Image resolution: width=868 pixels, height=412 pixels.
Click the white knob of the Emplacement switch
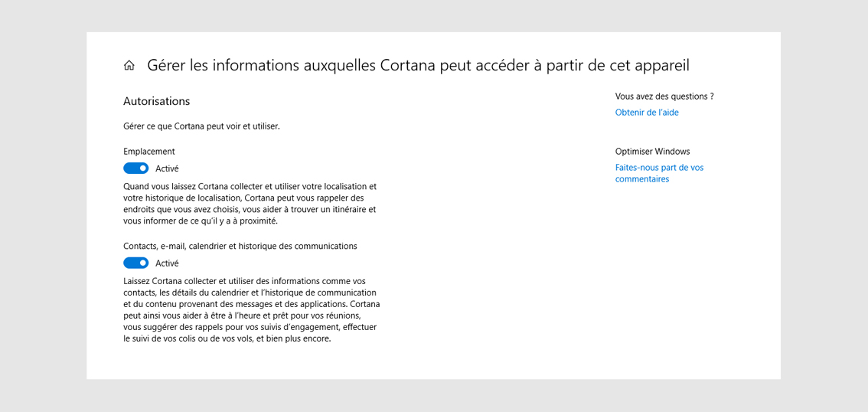click(143, 168)
